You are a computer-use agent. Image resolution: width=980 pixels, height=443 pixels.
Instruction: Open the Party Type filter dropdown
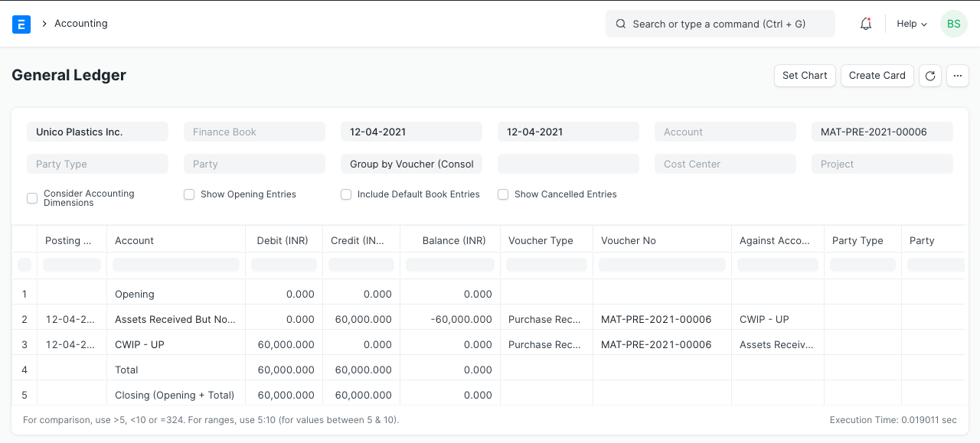pyautogui.click(x=97, y=164)
